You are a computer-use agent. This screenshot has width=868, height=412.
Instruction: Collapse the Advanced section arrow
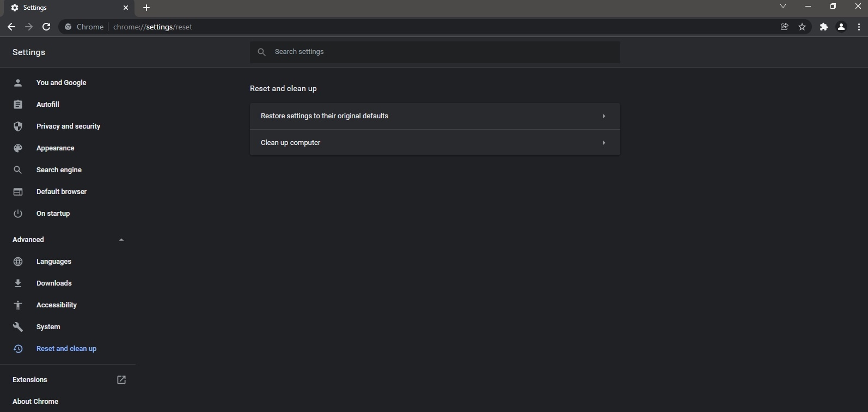(121, 240)
